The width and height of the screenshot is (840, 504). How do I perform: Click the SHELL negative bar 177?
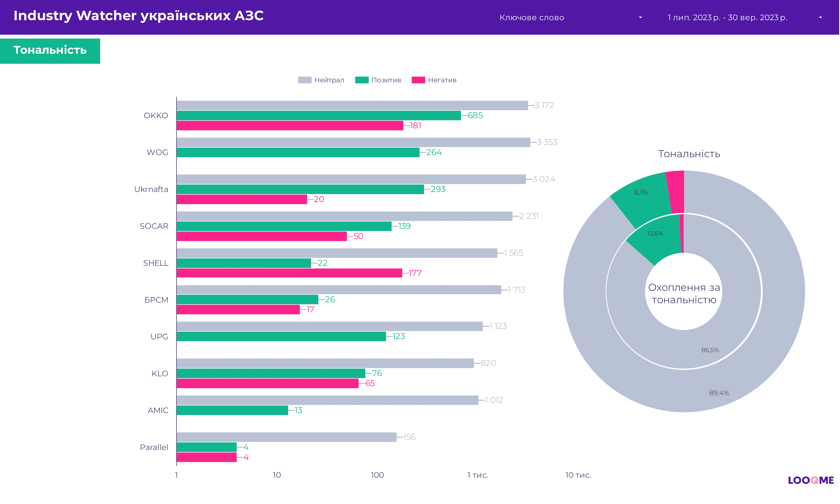(x=289, y=273)
